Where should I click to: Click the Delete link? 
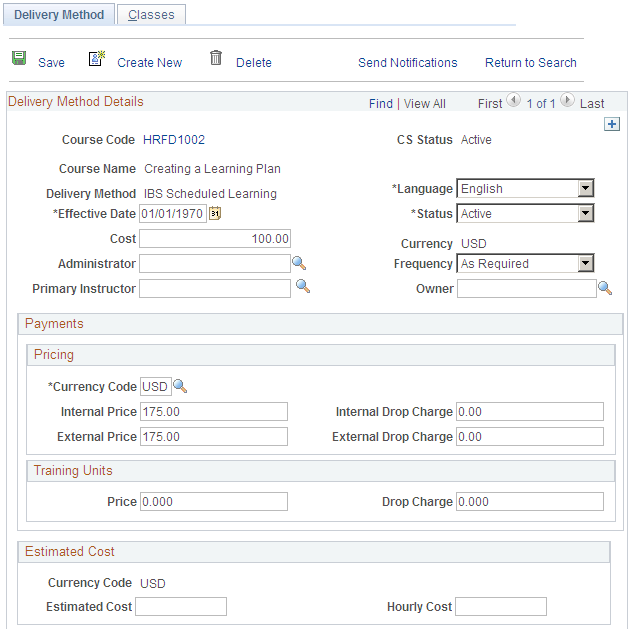tap(254, 63)
